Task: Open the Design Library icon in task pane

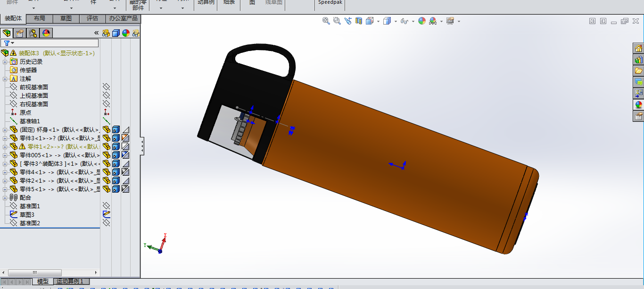Action: (638, 59)
